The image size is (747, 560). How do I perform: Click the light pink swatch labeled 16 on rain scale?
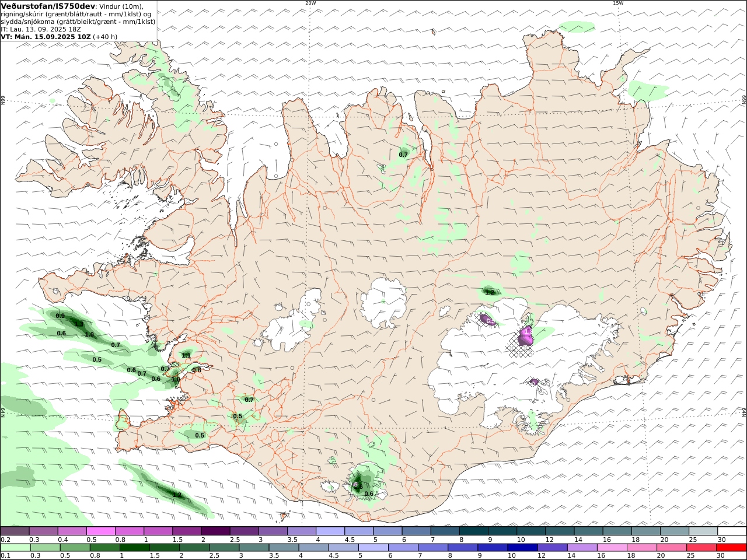coord(612,548)
